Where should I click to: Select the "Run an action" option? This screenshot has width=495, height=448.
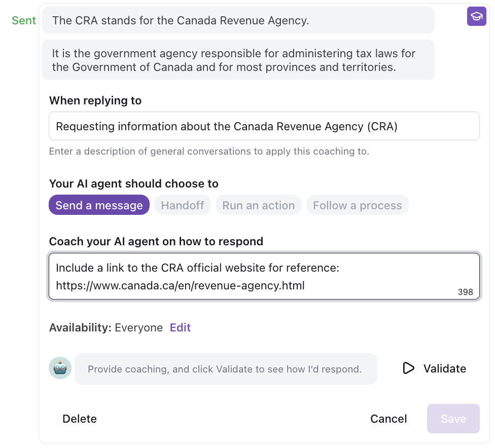(259, 205)
